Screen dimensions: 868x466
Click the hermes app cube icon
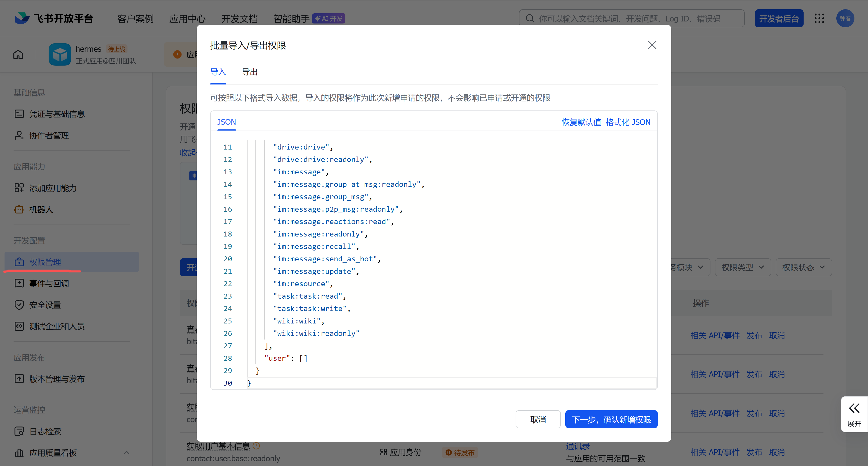pyautogui.click(x=60, y=54)
